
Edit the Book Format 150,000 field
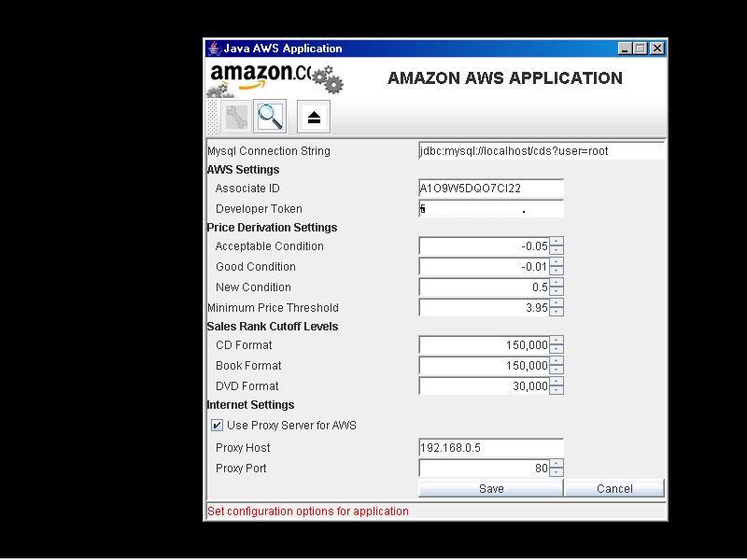(x=484, y=366)
